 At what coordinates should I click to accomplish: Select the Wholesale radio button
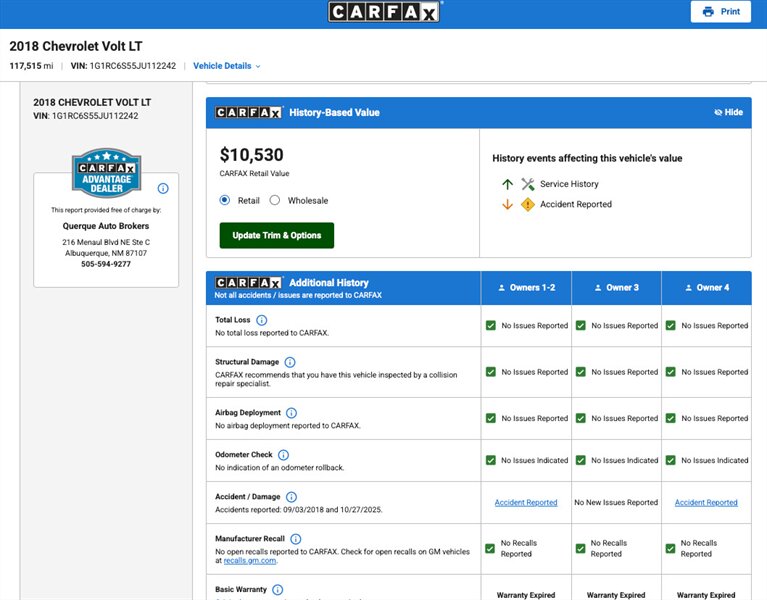point(275,200)
